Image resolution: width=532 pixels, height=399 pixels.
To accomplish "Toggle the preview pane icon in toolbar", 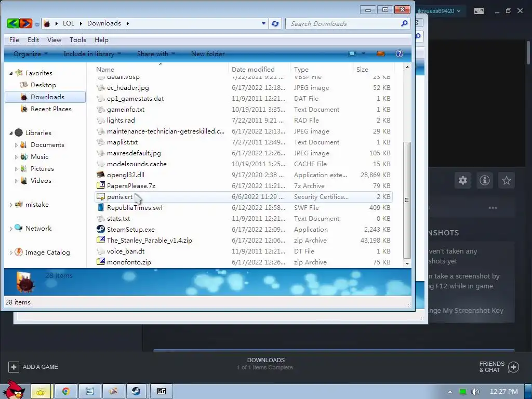I will coord(381,54).
